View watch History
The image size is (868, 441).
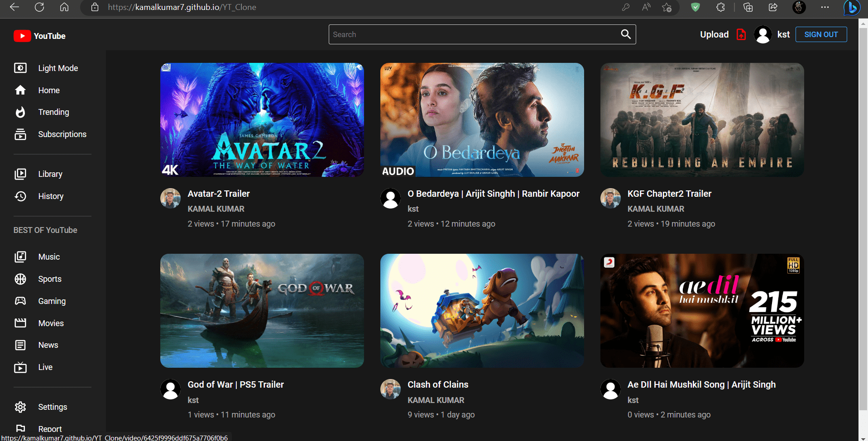pyautogui.click(x=50, y=196)
